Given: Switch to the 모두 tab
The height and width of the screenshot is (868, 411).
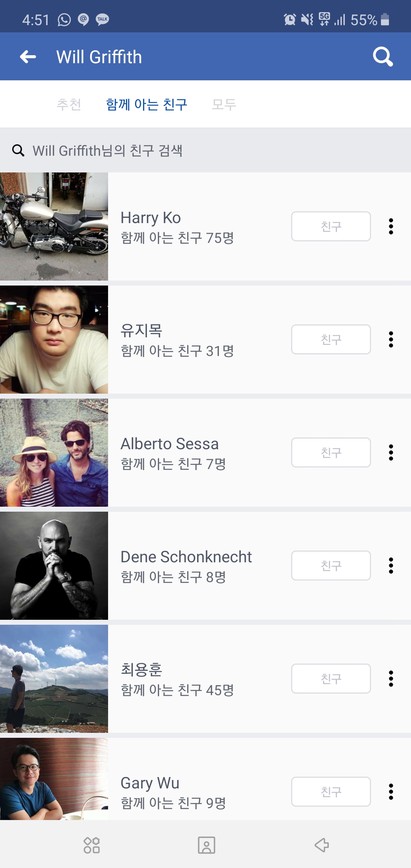Looking at the screenshot, I should pos(224,104).
